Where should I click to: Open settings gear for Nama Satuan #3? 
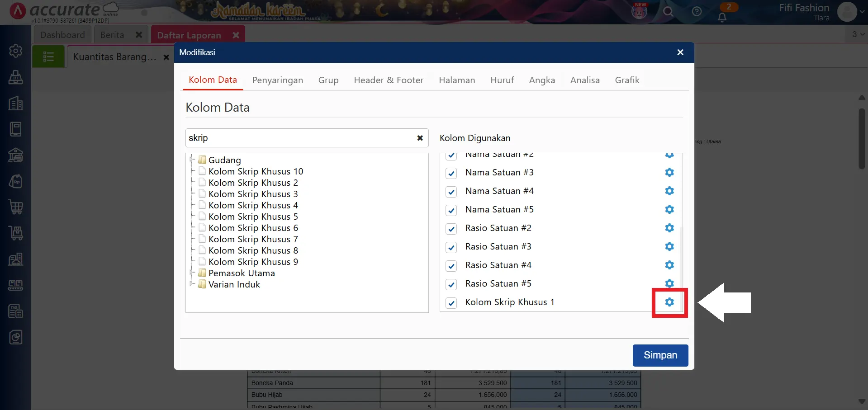coord(669,172)
